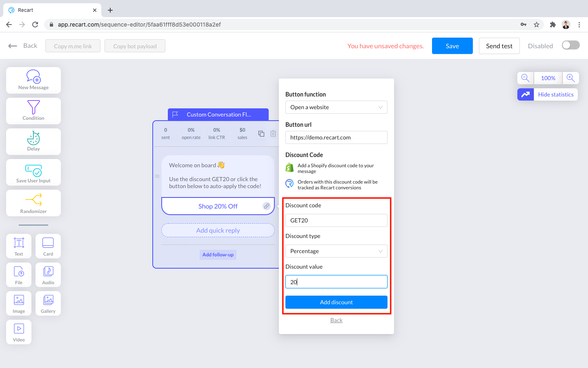Insert a Delay block
This screenshot has height=368, width=588.
tap(33, 142)
